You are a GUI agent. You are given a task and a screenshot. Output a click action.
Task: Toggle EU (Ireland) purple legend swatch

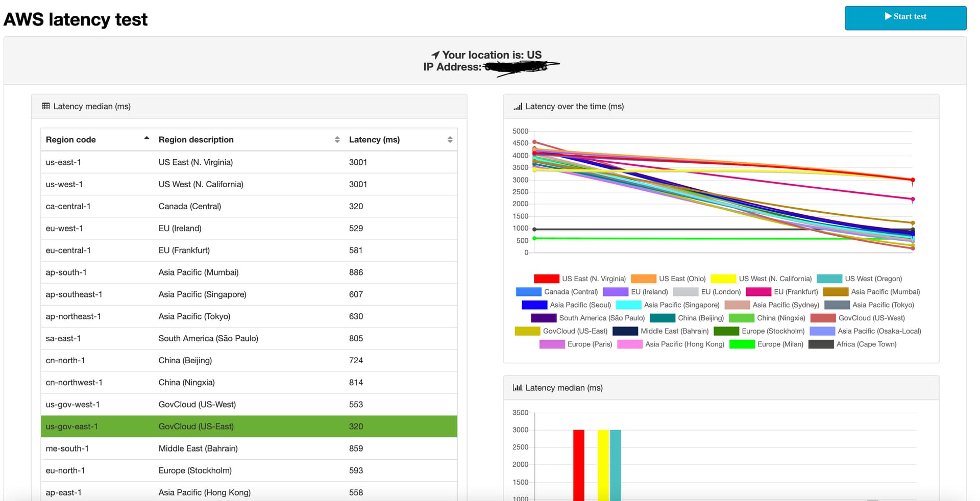pos(616,292)
